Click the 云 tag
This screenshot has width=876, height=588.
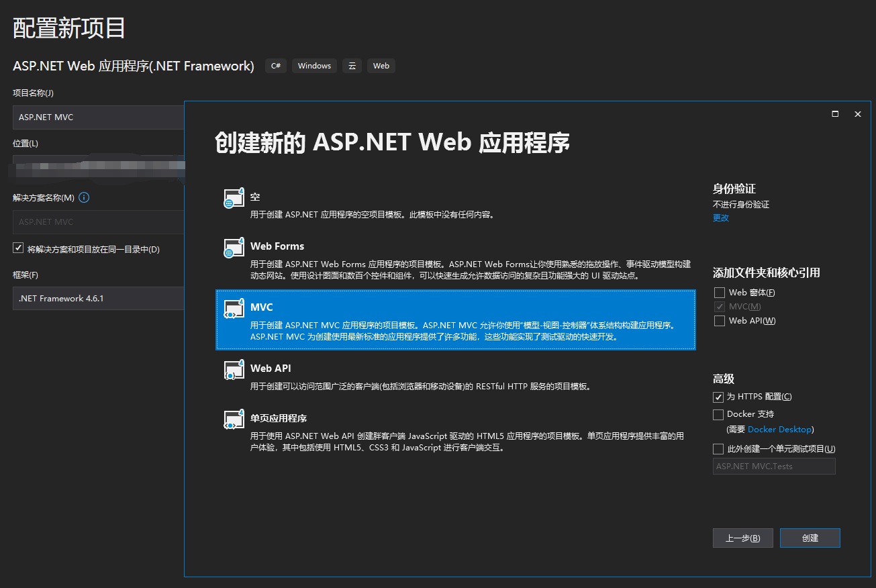coord(352,66)
